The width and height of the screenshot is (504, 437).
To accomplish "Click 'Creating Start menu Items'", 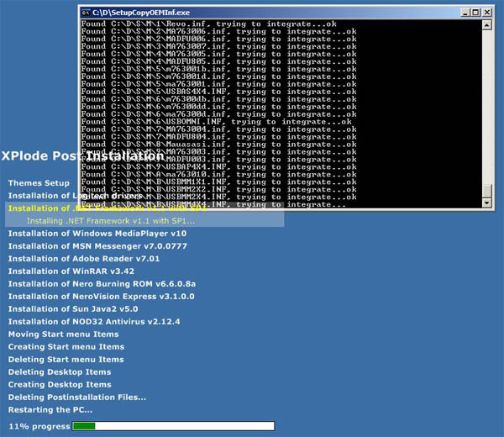I will [66, 346].
